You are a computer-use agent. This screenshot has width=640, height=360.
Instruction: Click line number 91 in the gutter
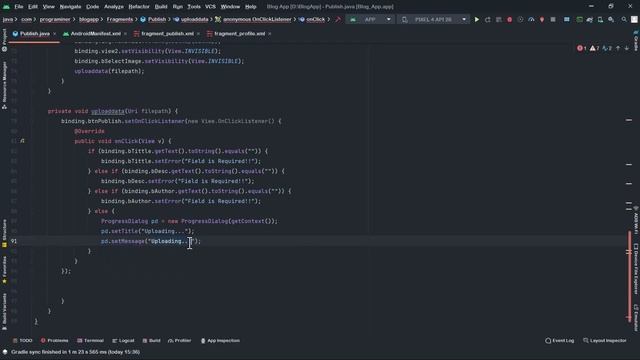[x=14, y=241]
